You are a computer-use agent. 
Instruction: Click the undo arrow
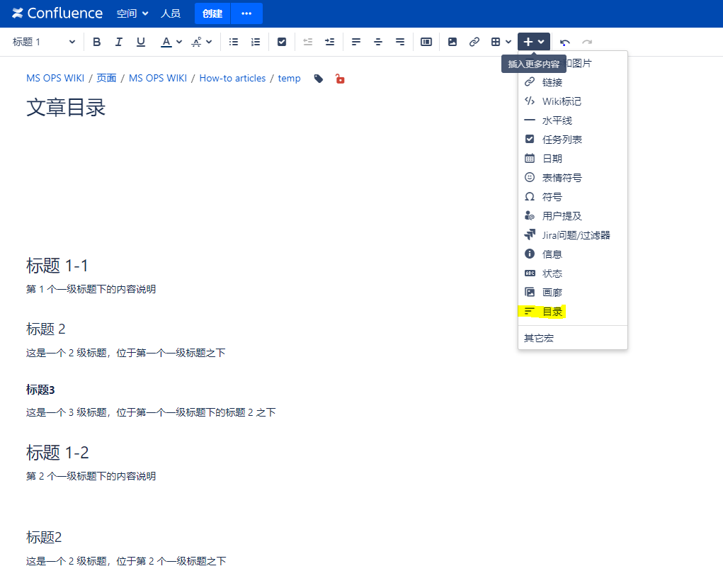(x=564, y=43)
